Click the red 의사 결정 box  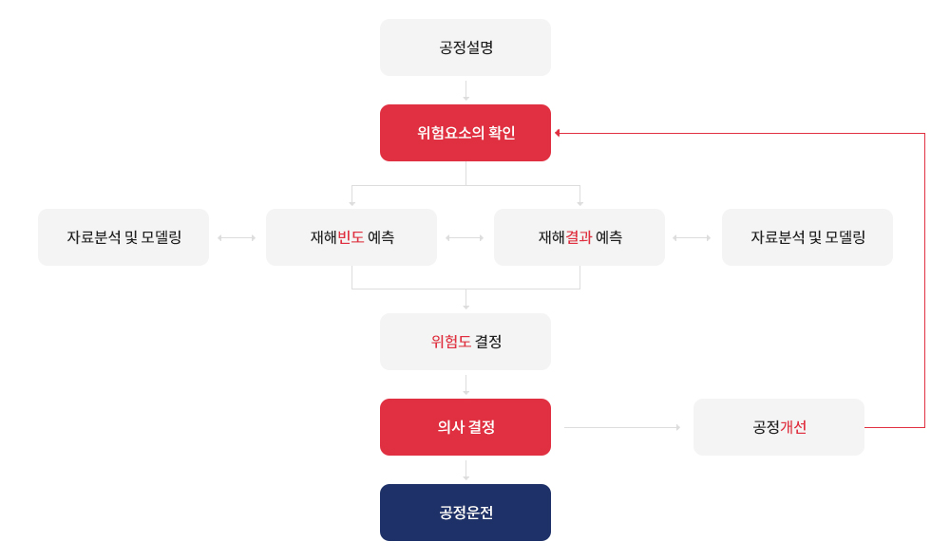coord(465,427)
